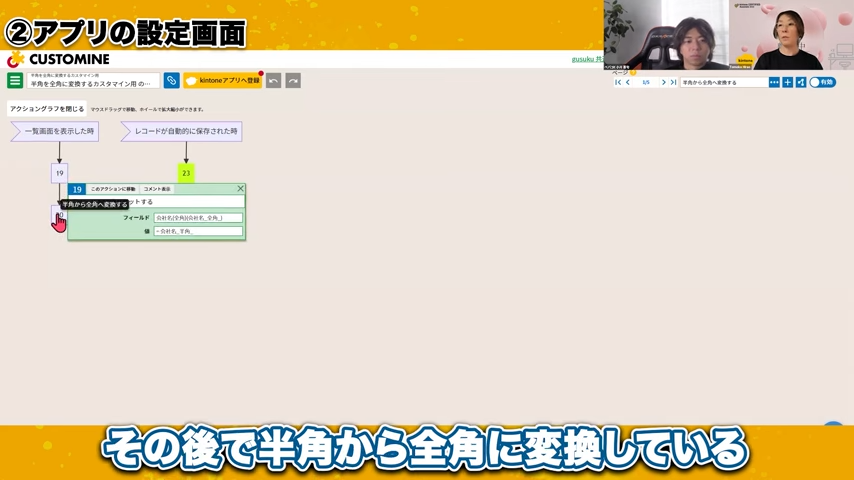Image resolution: width=854 pixels, height=480 pixels.
Task: Go to first page icon
Action: click(x=618, y=82)
